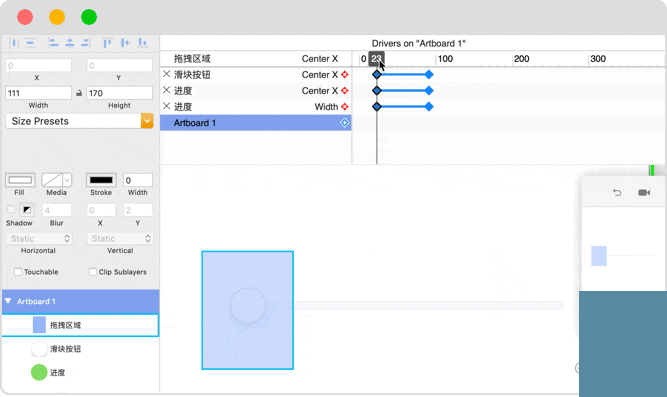Select end keyframe of 进度 Center X
667x397 pixels.
429,91
